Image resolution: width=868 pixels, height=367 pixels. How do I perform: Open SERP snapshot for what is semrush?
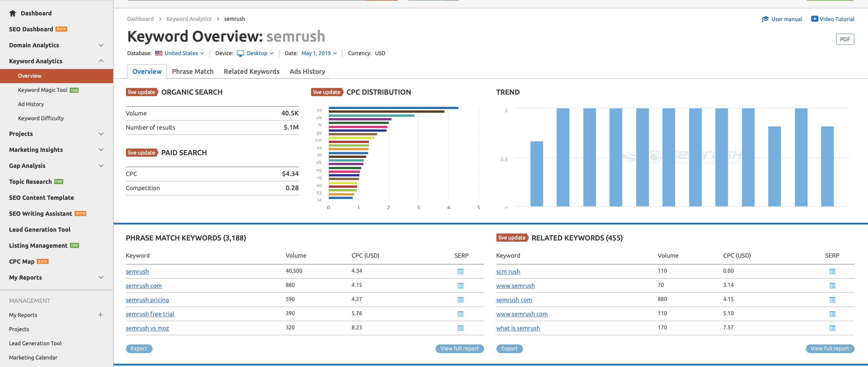[x=832, y=328]
